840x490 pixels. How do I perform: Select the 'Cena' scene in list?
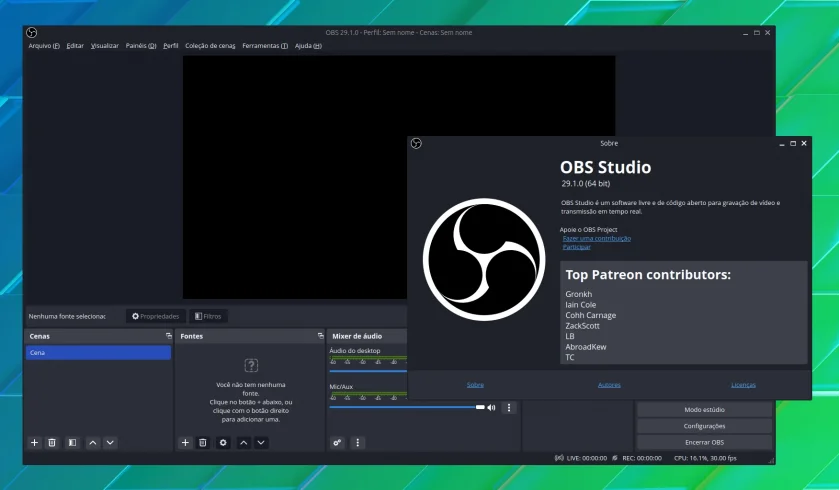tap(99, 352)
